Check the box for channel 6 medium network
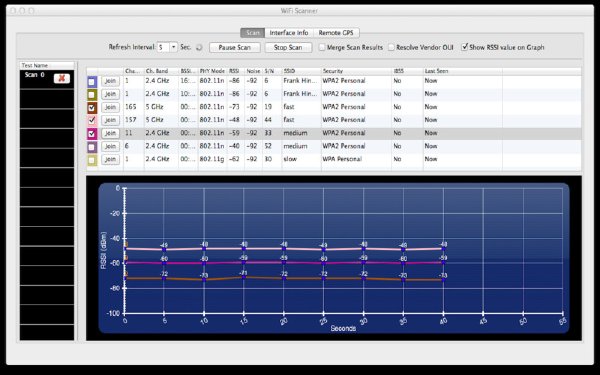The image size is (600, 375). 92,147
